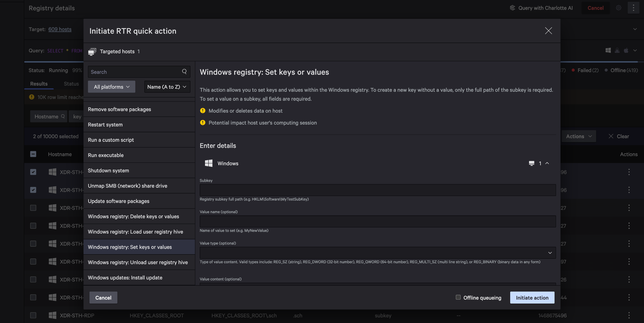Open the settings gear icon in top bar
The height and width of the screenshot is (323, 644).
coord(619,8)
